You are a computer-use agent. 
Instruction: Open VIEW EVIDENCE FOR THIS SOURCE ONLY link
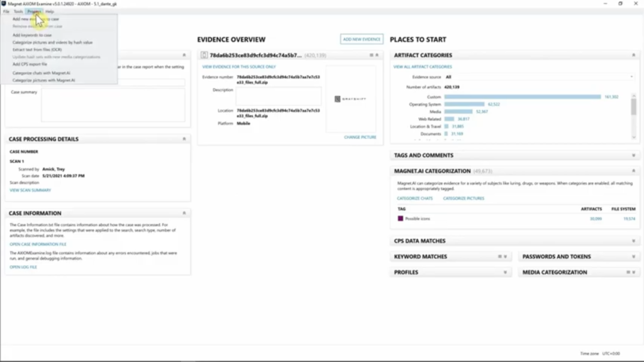(239, 67)
